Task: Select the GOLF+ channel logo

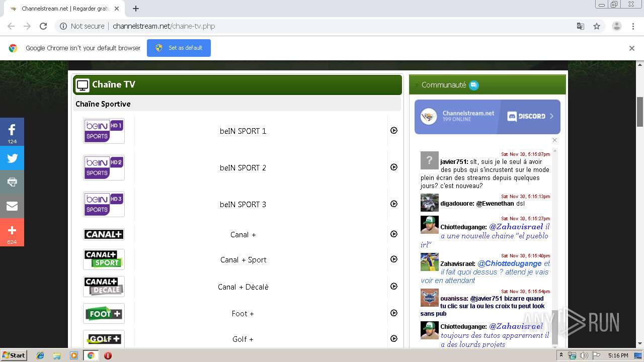Action: click(x=104, y=339)
